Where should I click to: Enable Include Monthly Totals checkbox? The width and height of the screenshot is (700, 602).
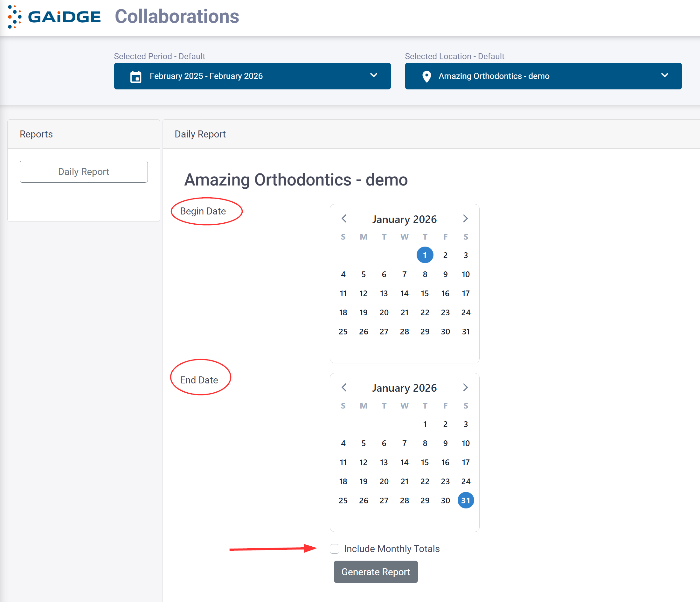[x=335, y=549]
